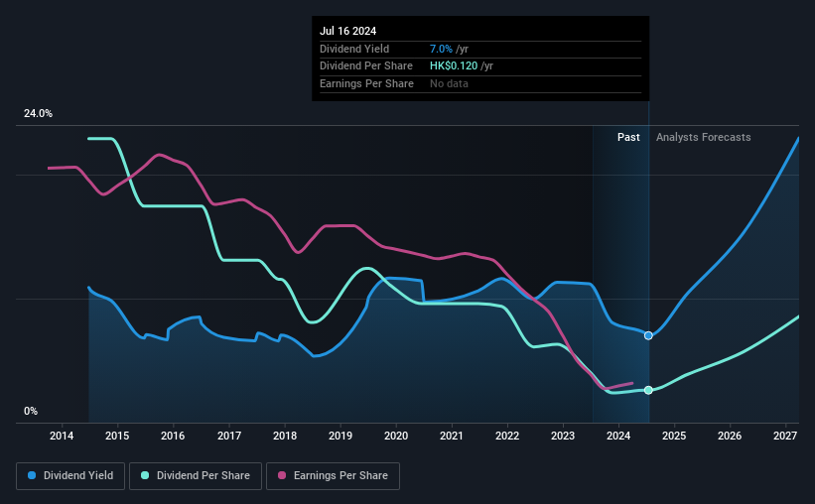Click the 2018 x-axis label
This screenshot has height=504, width=815.
coord(285,436)
